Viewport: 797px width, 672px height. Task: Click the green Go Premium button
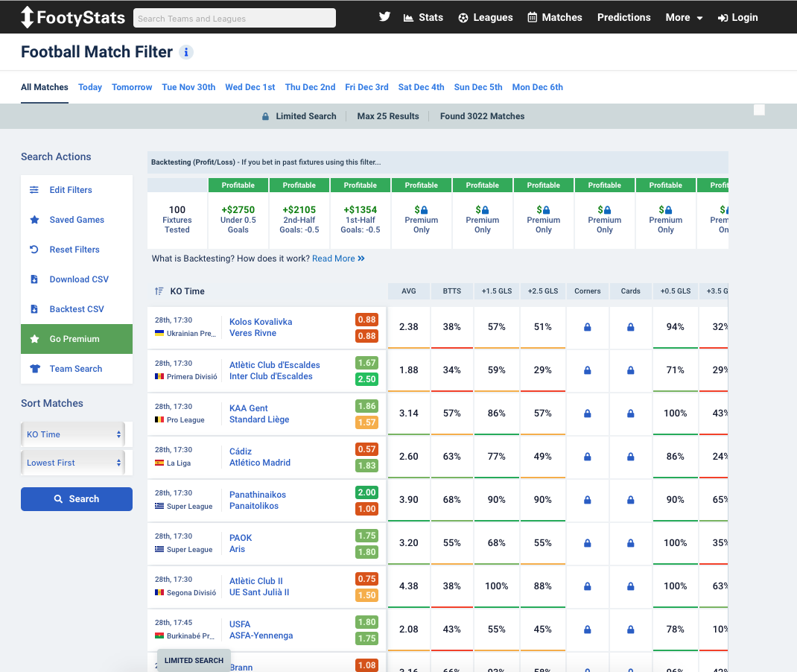point(77,339)
